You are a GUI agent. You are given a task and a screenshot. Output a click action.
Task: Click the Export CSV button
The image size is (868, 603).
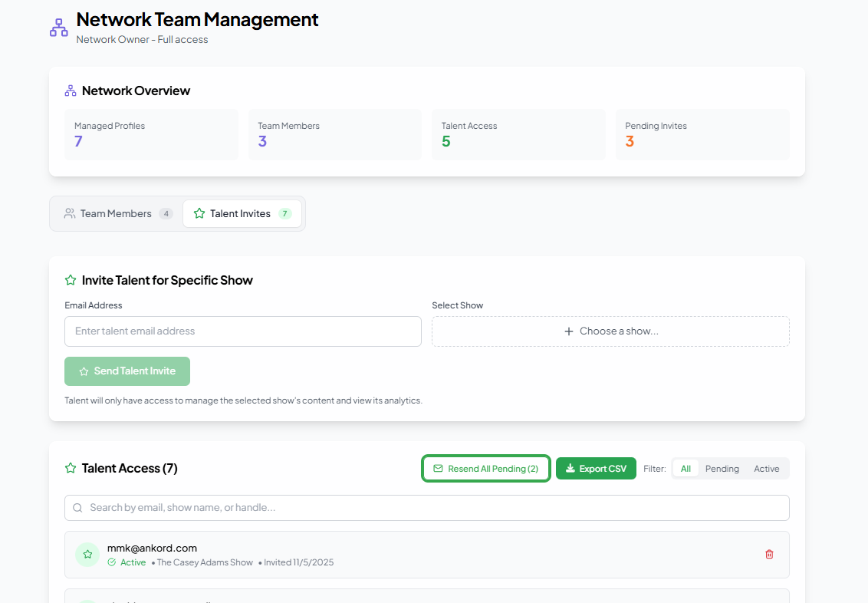596,468
